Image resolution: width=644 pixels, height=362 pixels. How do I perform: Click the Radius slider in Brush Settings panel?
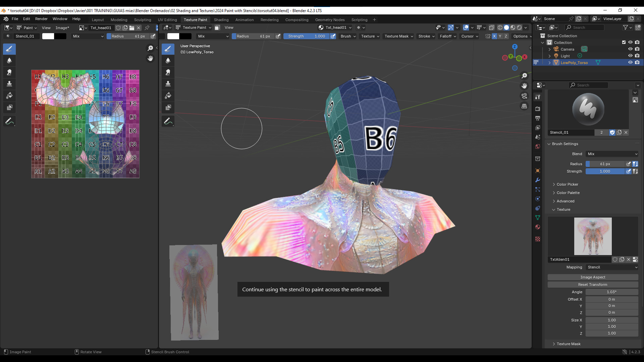coord(605,164)
